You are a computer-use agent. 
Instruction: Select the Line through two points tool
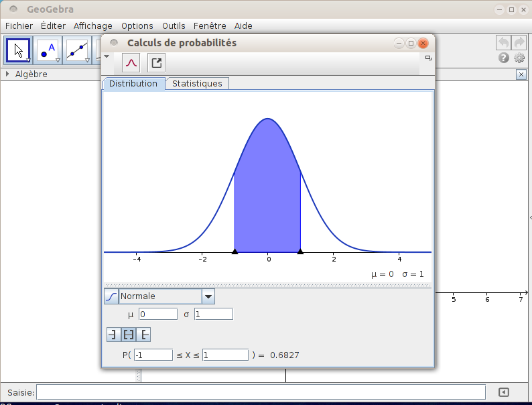pyautogui.click(x=78, y=50)
